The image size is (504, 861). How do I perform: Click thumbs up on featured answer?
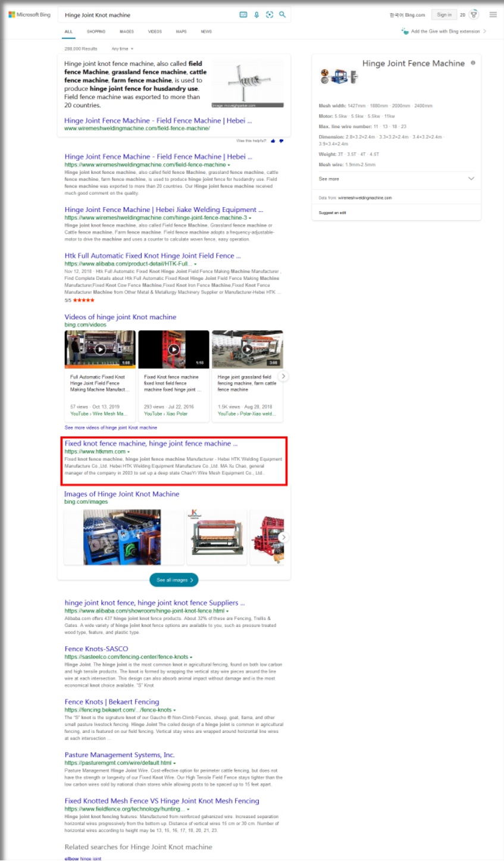[273, 141]
